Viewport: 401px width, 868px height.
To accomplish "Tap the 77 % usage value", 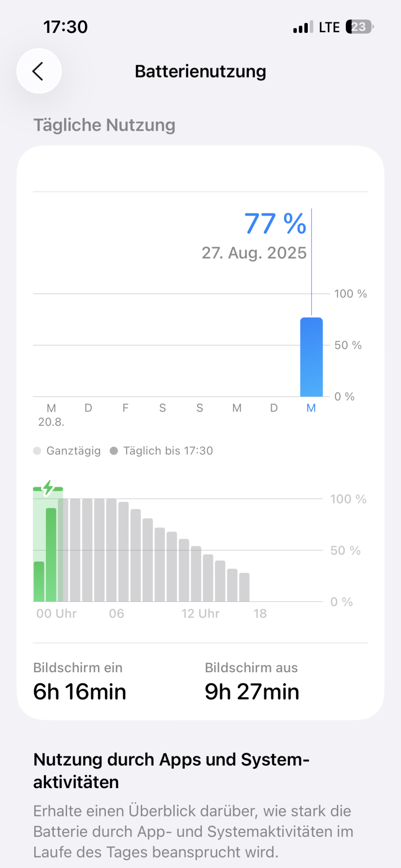I will tap(275, 224).
